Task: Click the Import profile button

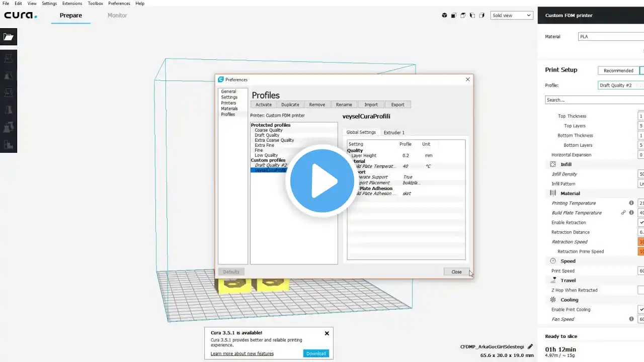Action: tap(371, 105)
